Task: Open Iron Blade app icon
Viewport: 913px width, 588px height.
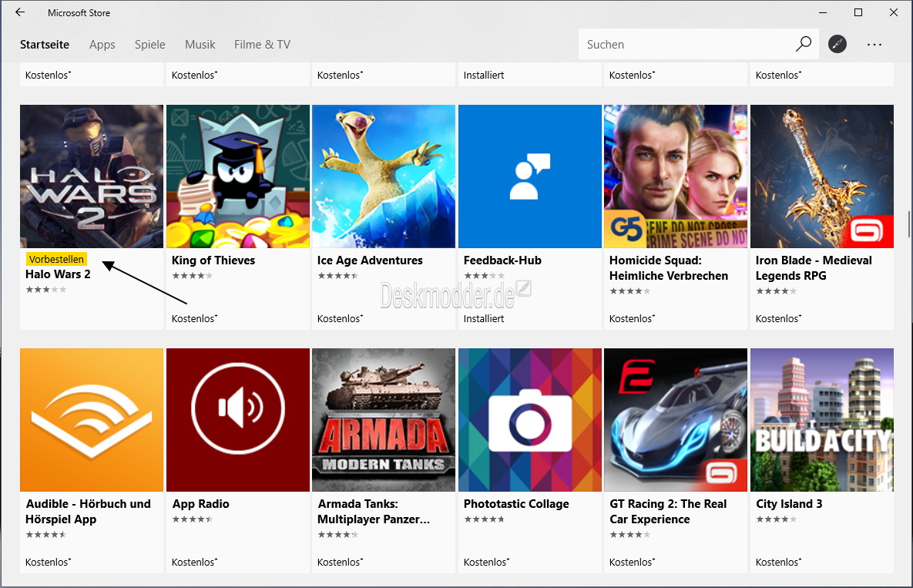Action: point(821,176)
